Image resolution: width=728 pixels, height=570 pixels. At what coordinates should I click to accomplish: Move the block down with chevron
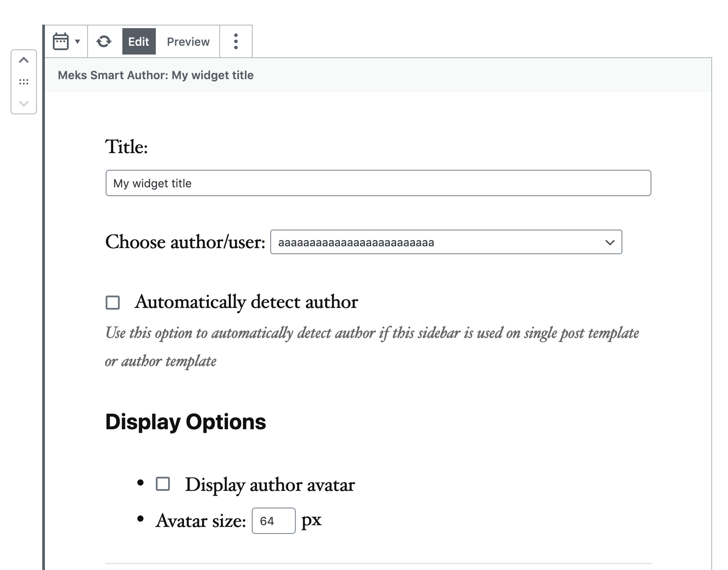click(24, 104)
